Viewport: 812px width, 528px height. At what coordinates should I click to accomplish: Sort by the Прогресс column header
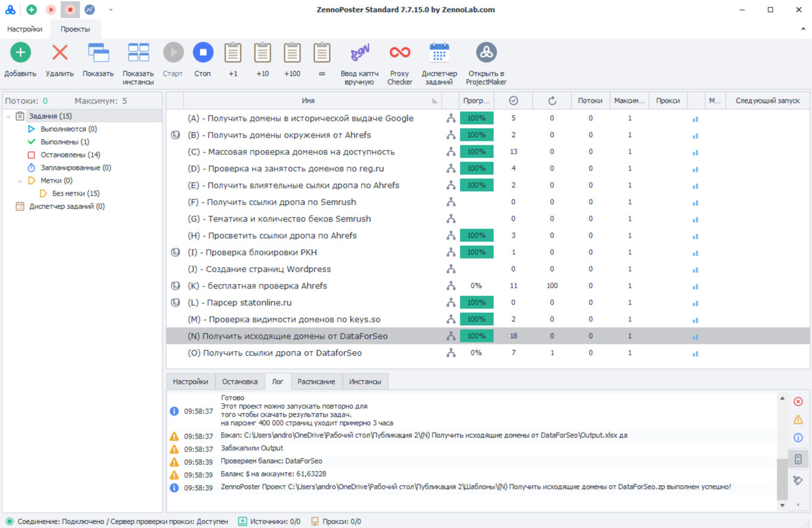coord(477,101)
